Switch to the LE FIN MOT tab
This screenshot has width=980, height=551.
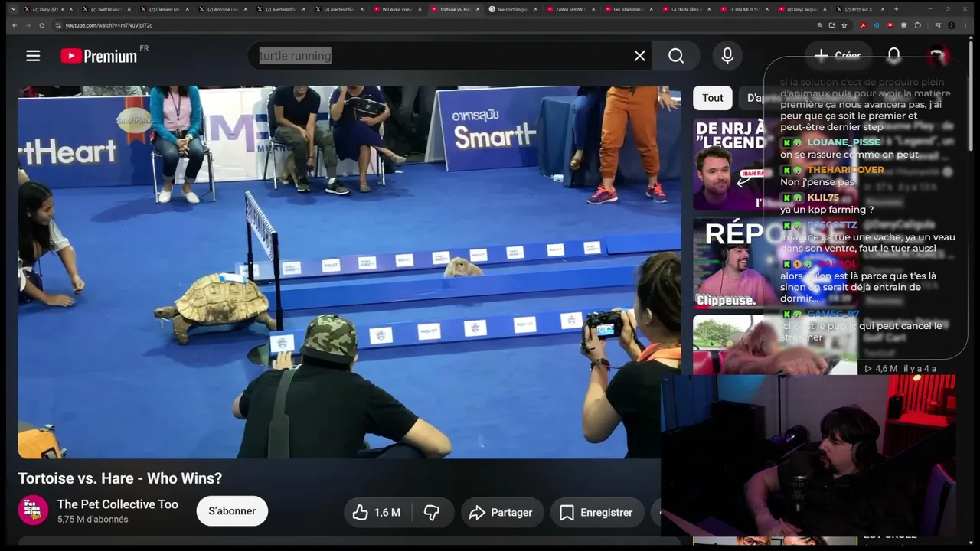click(744, 9)
